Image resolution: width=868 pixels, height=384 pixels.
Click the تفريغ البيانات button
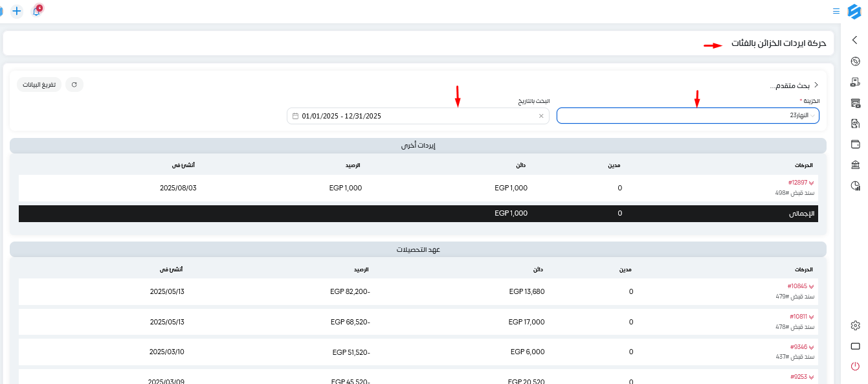[39, 85]
